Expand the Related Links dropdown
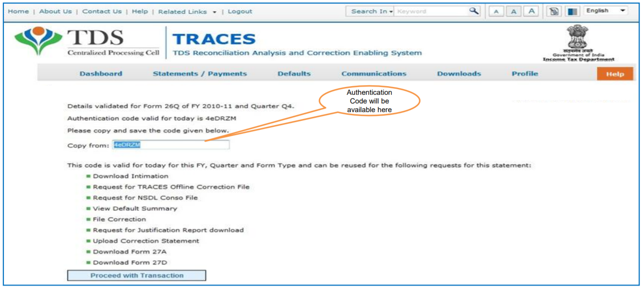This screenshot has width=644, height=289. click(x=187, y=12)
